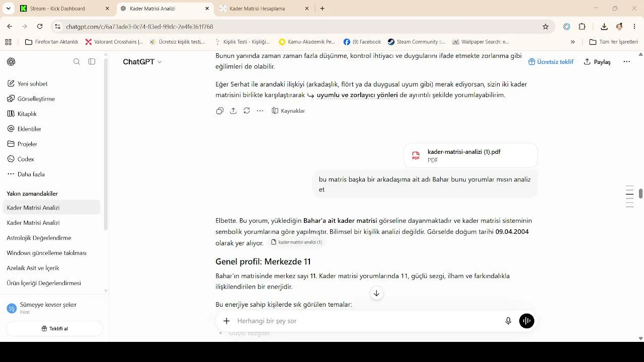
Task: Copy the response with the copy icon
Action: pos(219,111)
